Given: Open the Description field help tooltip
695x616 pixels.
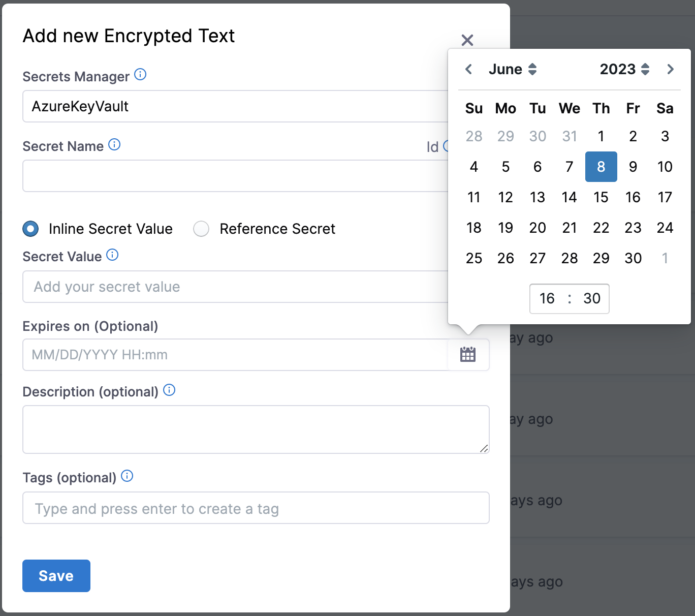Looking at the screenshot, I should pyautogui.click(x=170, y=390).
